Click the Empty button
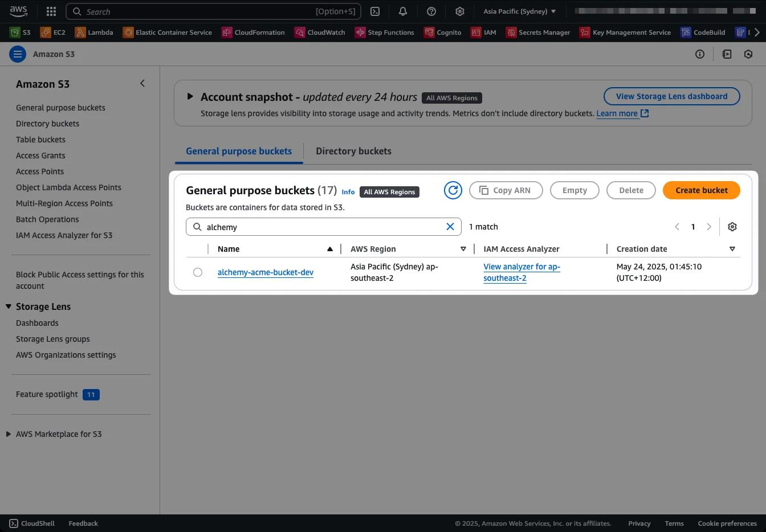Image resolution: width=766 pixels, height=532 pixels. tap(574, 190)
